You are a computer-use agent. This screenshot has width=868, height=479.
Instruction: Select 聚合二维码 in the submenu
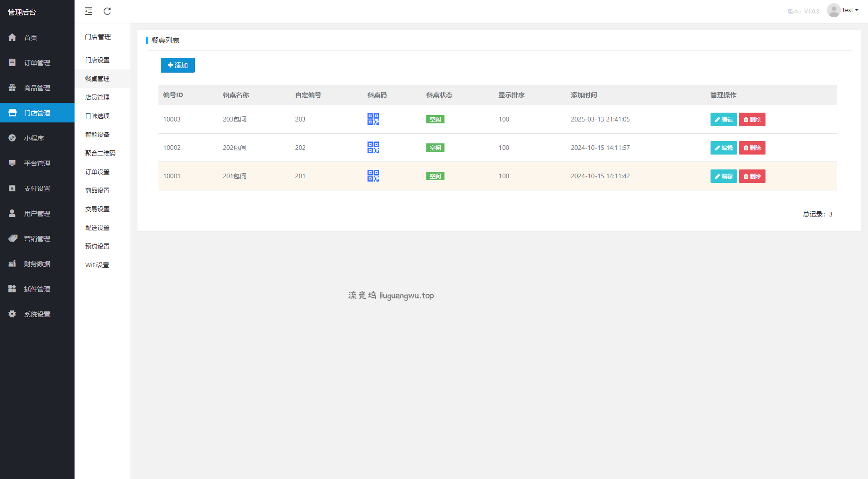click(100, 153)
